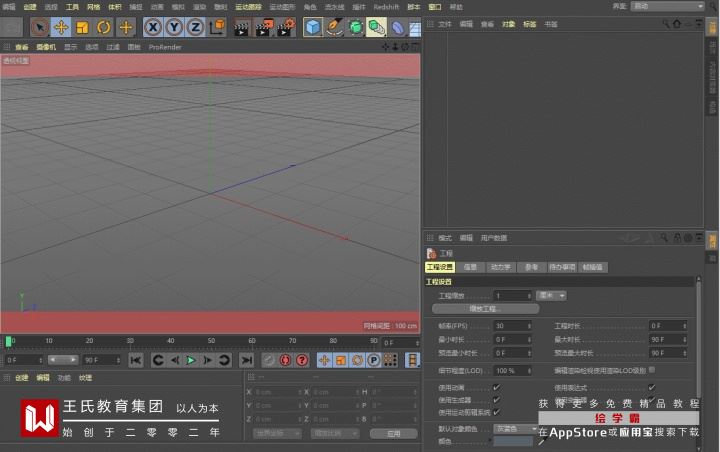
Task: Play the animation forward
Action: tap(191, 361)
